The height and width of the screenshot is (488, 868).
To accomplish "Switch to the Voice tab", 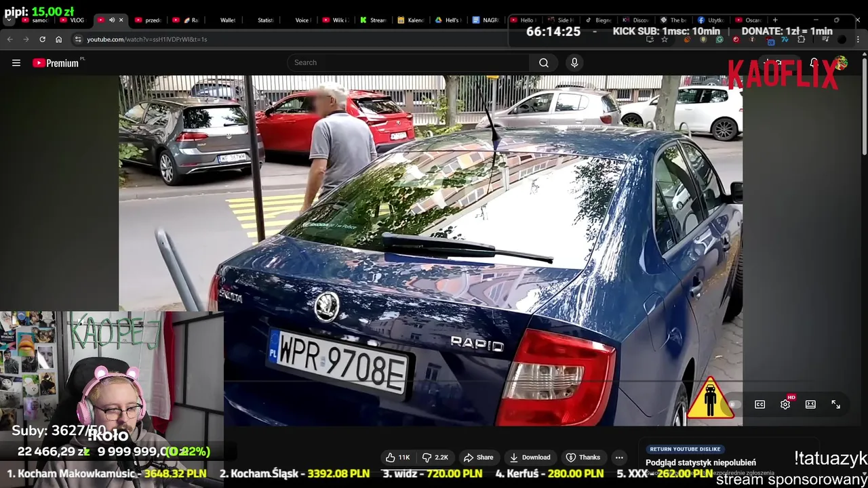I will [298, 20].
